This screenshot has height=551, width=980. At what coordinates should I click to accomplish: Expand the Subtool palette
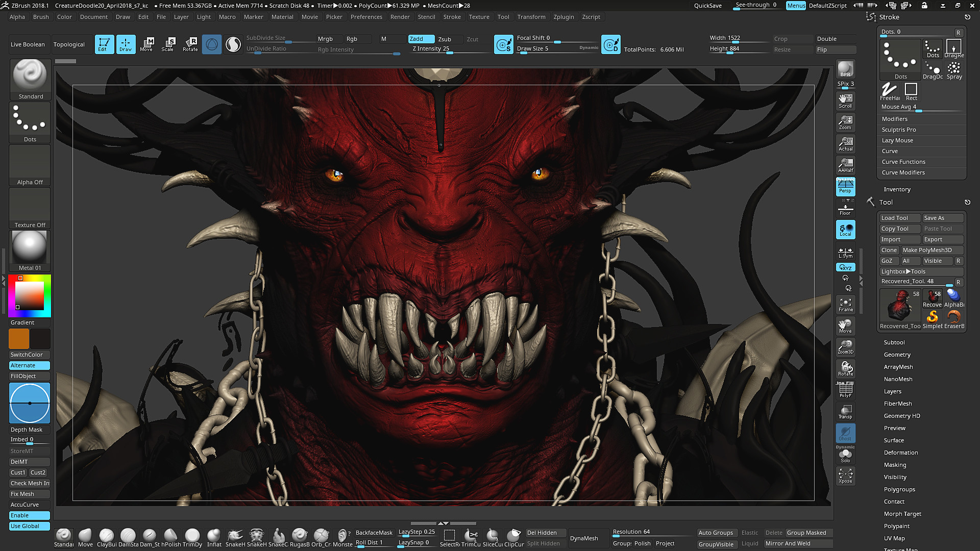(x=894, y=342)
